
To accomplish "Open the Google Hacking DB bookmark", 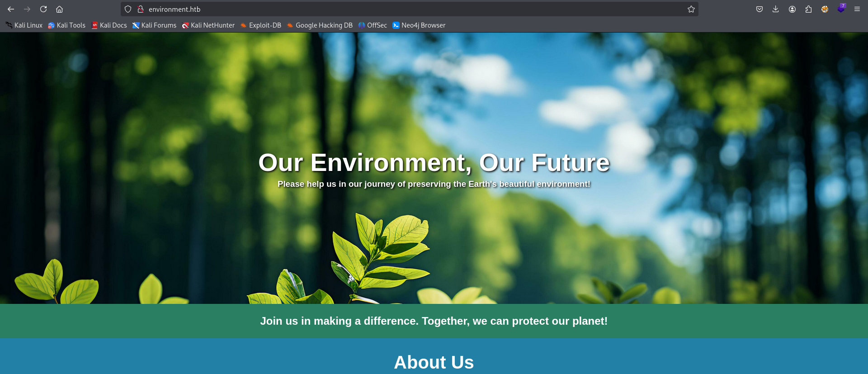I will (x=320, y=25).
